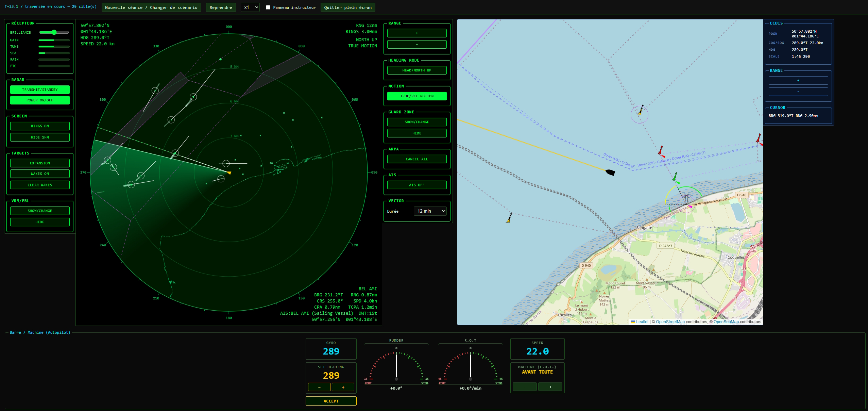Viewport: 868px width, 411px height.
Task: Toggle TRANSMIT/STANDBY radar mode
Action: [x=40, y=90]
